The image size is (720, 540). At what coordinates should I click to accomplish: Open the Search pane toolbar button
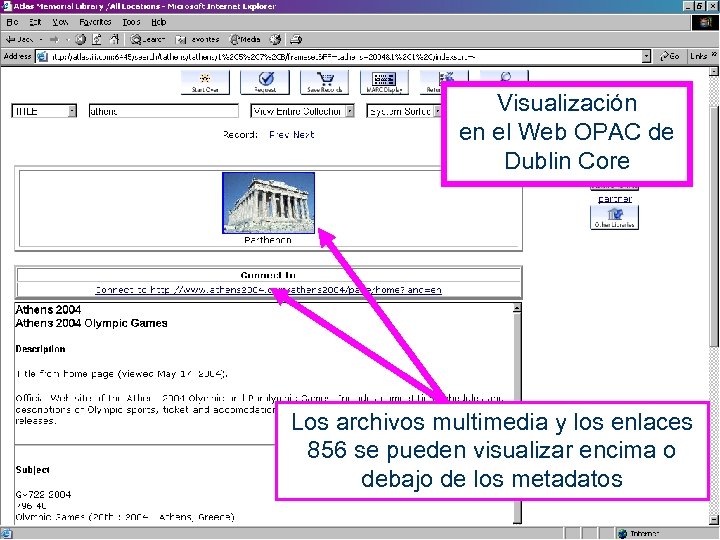pyautogui.click(x=147, y=39)
